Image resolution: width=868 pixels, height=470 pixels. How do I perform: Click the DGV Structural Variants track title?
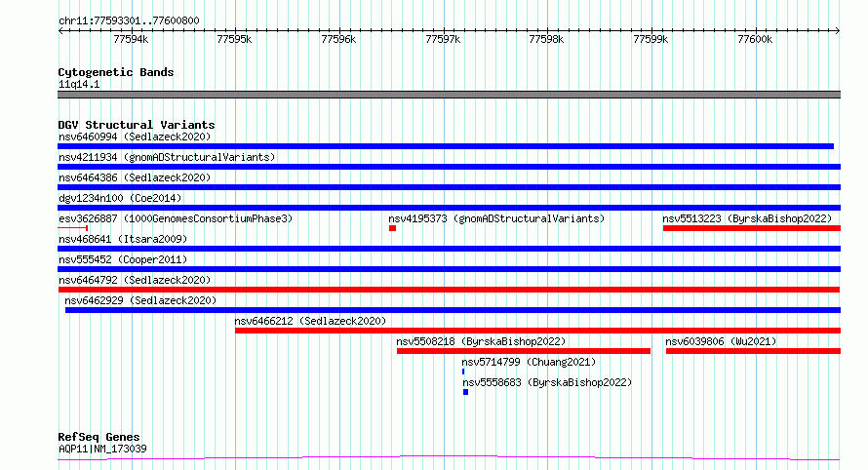[137, 125]
